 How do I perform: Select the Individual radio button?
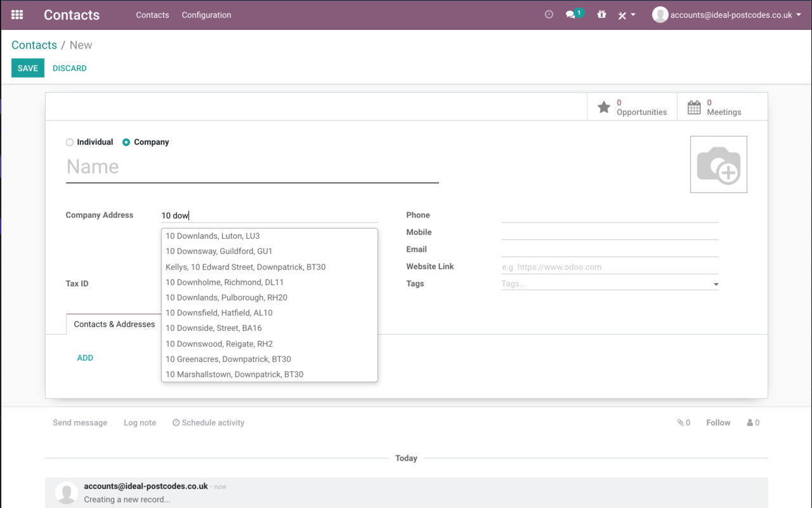coord(70,142)
